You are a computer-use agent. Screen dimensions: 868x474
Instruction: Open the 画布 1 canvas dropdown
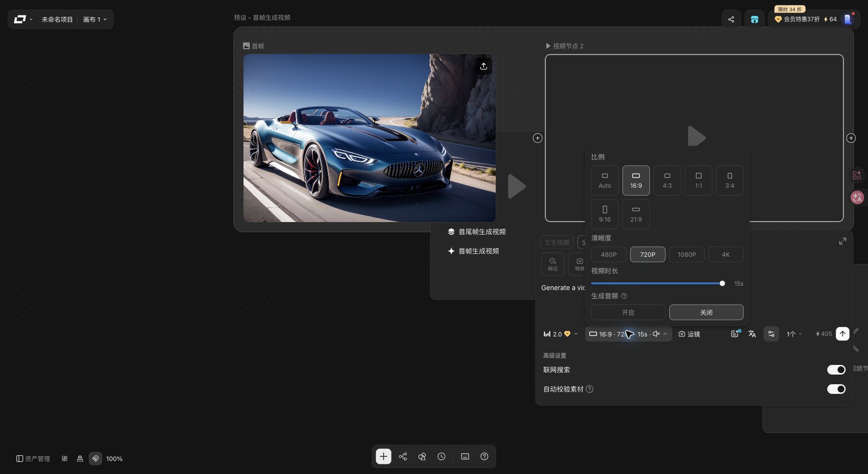coord(95,19)
